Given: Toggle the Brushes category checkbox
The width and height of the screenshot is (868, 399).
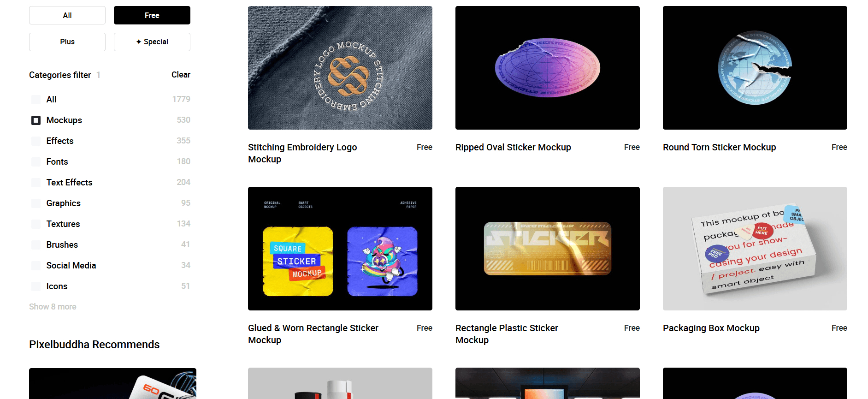Looking at the screenshot, I should [36, 244].
